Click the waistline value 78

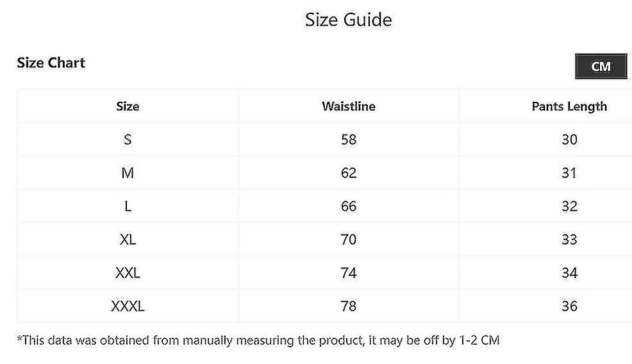349,306
